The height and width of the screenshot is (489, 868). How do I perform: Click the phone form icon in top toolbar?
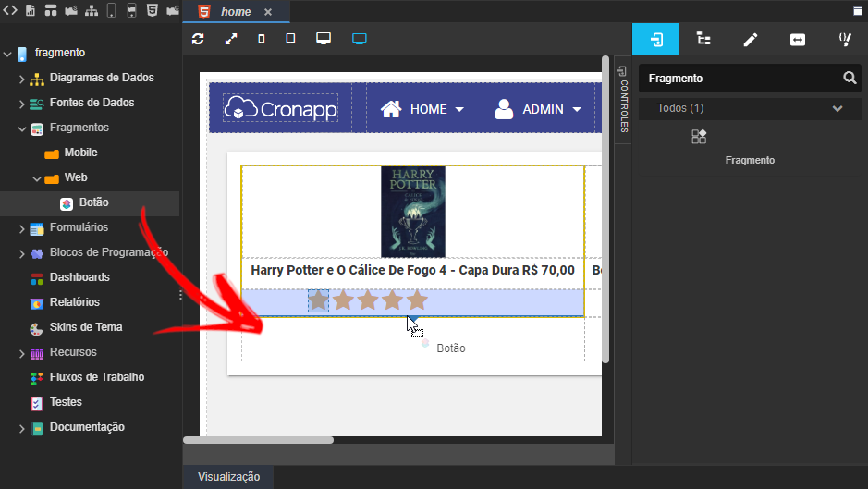click(132, 10)
